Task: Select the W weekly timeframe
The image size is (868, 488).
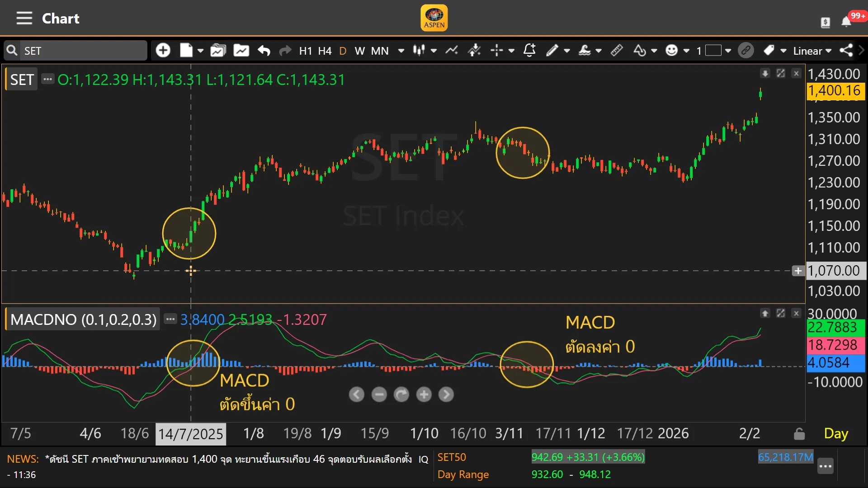Action: coord(359,51)
